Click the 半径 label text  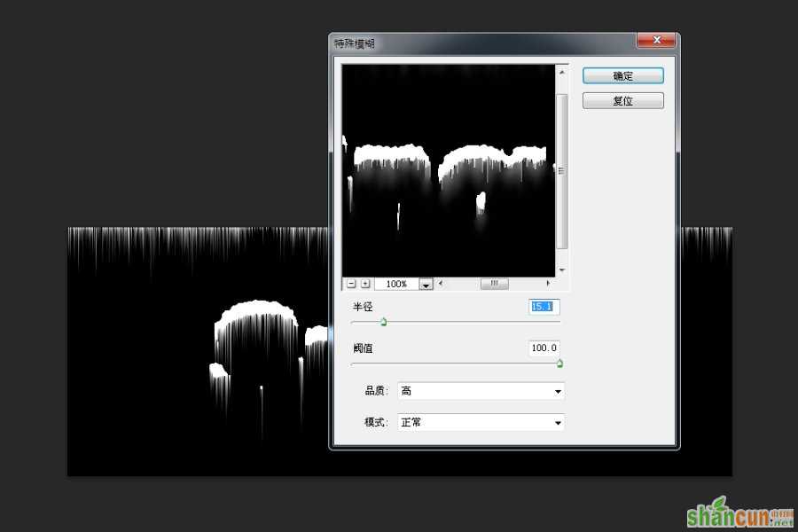[x=363, y=307]
